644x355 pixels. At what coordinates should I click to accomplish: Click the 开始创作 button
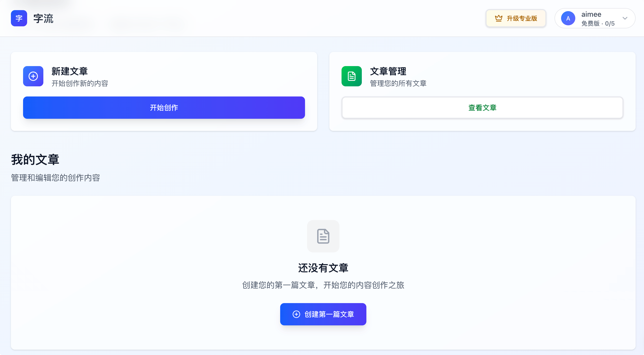pyautogui.click(x=164, y=108)
